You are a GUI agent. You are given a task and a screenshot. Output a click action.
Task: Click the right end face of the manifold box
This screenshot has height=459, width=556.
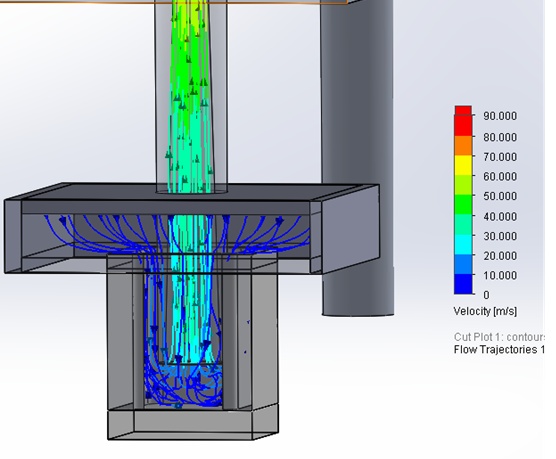click(350, 229)
